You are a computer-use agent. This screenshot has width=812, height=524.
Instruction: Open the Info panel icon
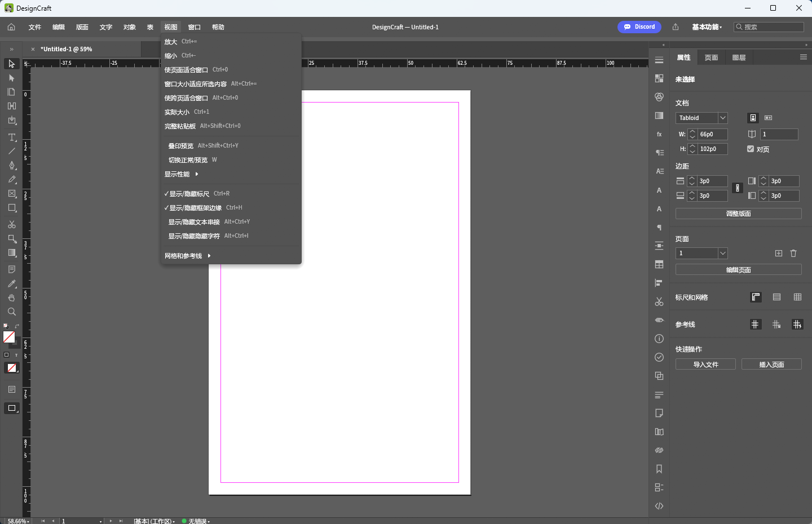click(x=659, y=339)
